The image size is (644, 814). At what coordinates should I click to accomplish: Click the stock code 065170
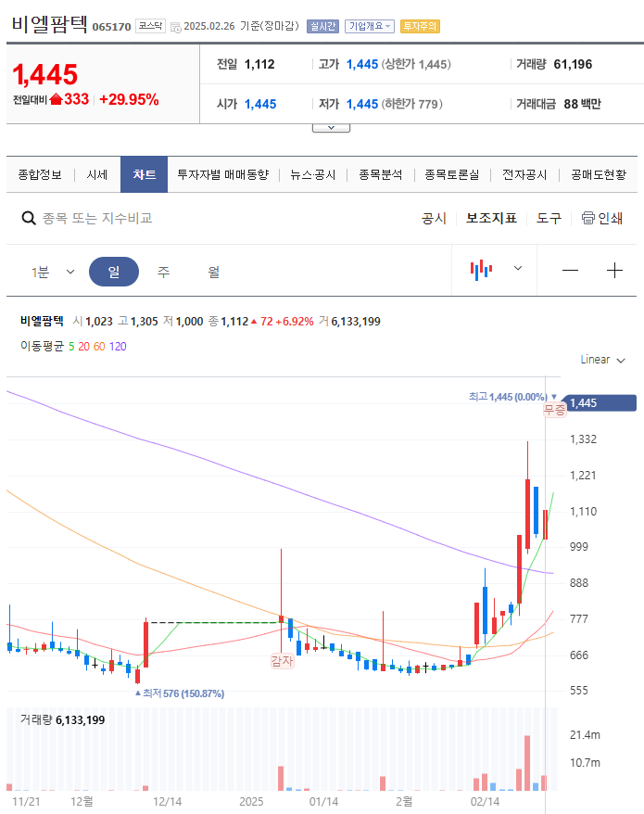click(x=111, y=27)
